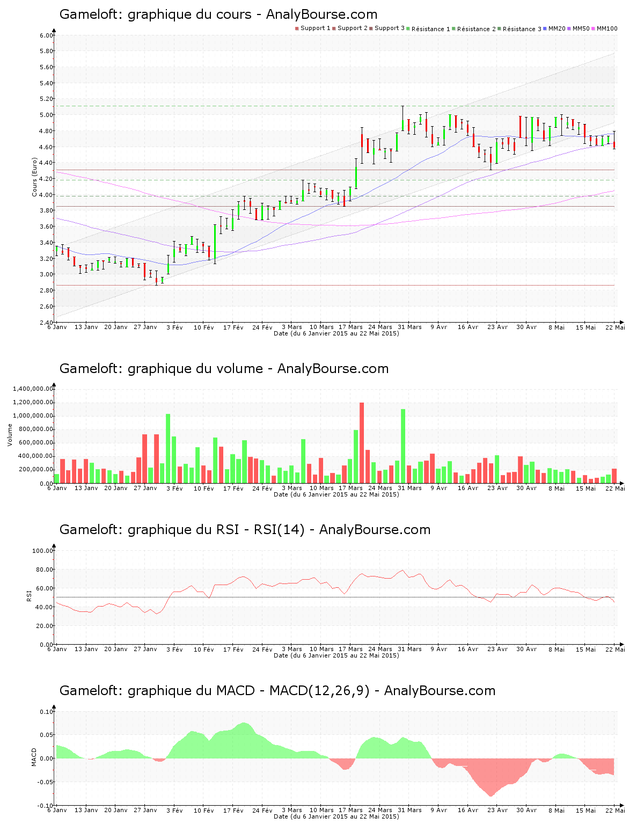Image resolution: width=644 pixels, height=832 pixels.
Task: Click '3 Fév' date under the price chart
Action: click(174, 327)
